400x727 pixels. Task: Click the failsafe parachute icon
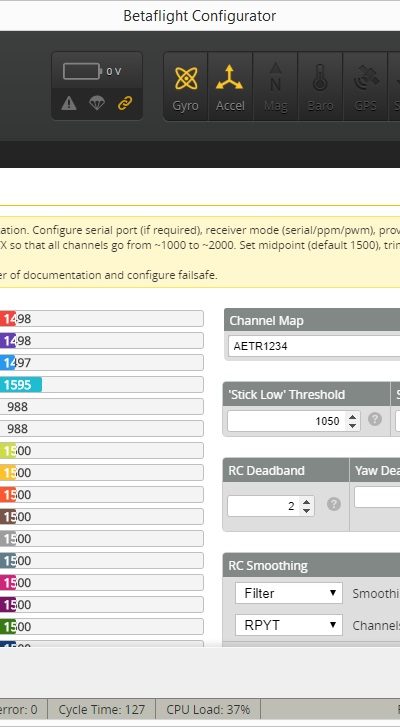pos(97,103)
